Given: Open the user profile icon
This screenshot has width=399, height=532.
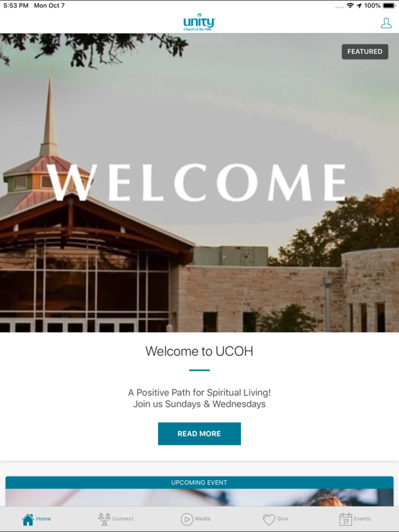Looking at the screenshot, I should pyautogui.click(x=386, y=23).
